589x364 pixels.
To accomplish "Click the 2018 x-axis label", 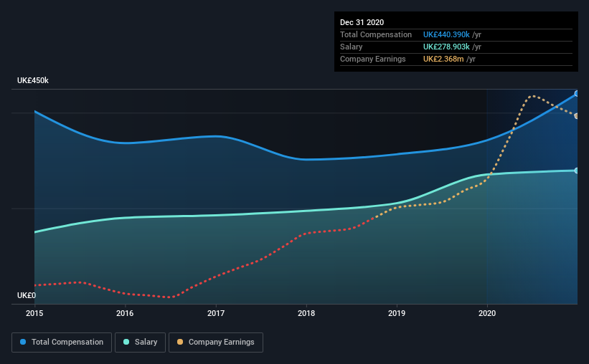I will click(306, 313).
